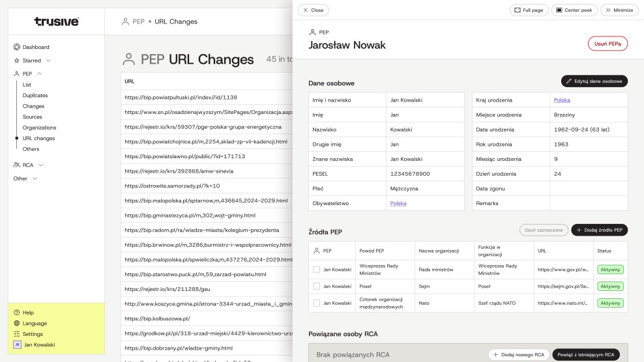The image size is (644, 362).
Task: Click the Dashboard icon in sidebar
Action: click(x=17, y=47)
